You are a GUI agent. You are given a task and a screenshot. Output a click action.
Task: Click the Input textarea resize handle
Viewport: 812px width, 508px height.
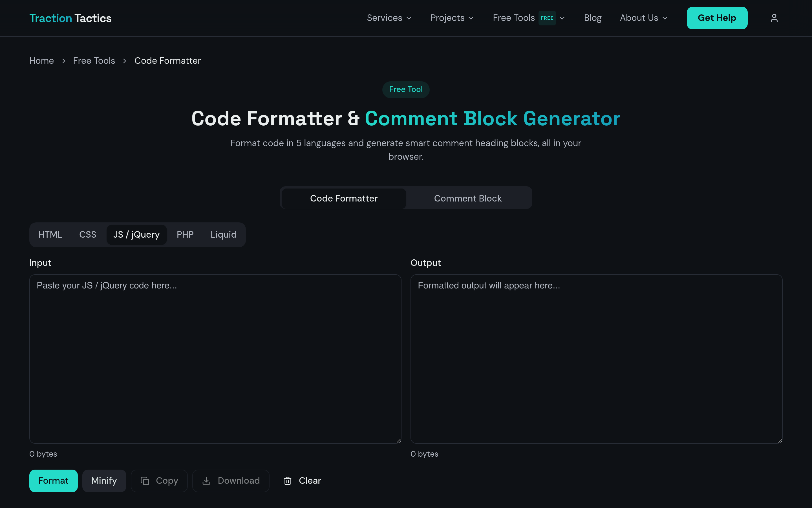pos(398,441)
